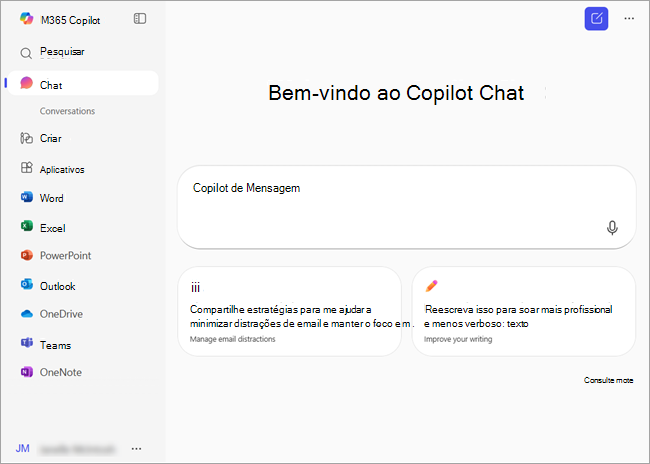Open Word label in sidebar
This screenshot has width=650, height=464.
(52, 198)
